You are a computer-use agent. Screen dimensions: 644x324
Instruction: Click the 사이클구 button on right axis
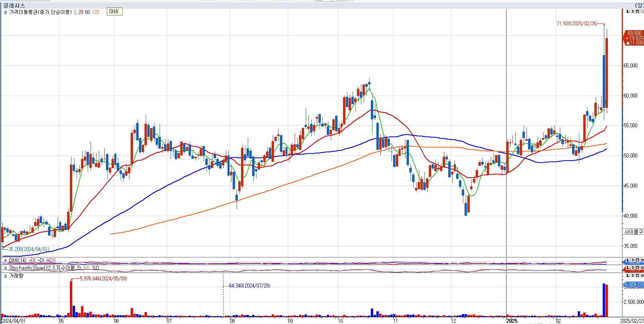pyautogui.click(x=633, y=232)
